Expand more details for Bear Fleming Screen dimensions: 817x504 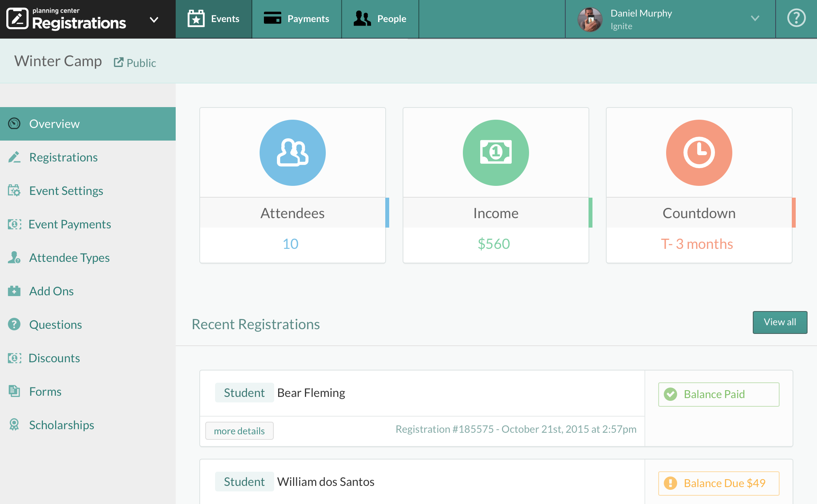tap(239, 431)
